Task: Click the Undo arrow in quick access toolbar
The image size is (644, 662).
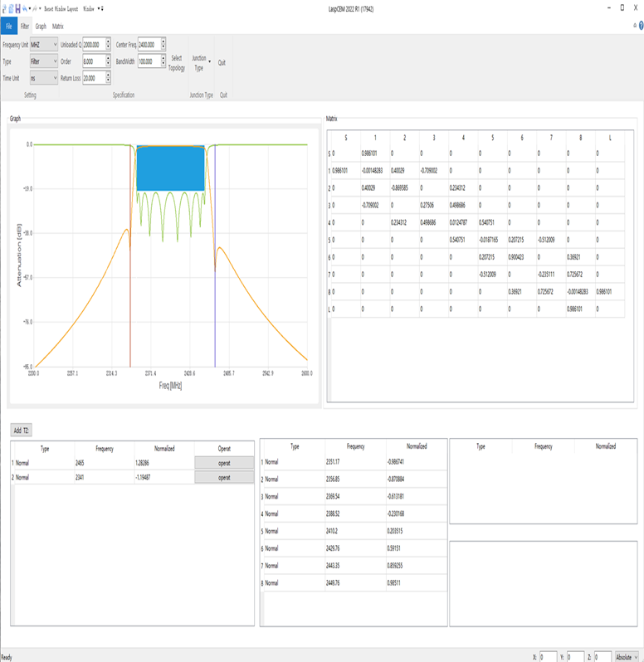Action: pyautogui.click(x=25, y=7)
